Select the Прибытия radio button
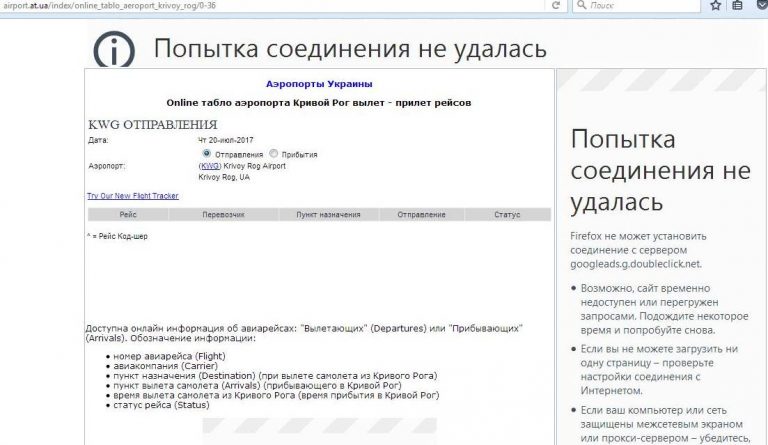 click(x=274, y=154)
